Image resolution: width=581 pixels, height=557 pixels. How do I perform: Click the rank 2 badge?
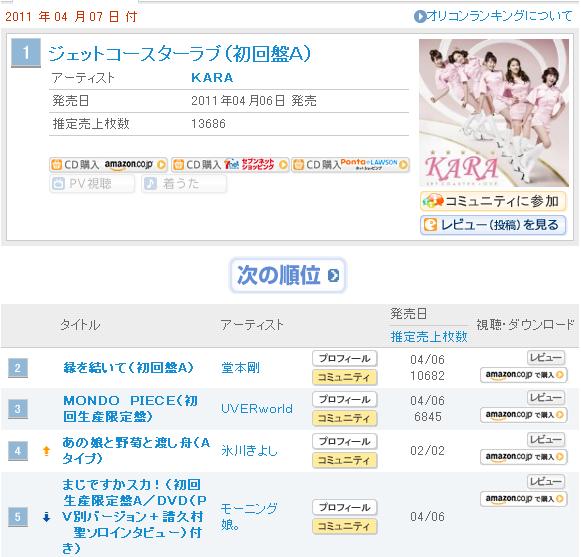tap(18, 368)
